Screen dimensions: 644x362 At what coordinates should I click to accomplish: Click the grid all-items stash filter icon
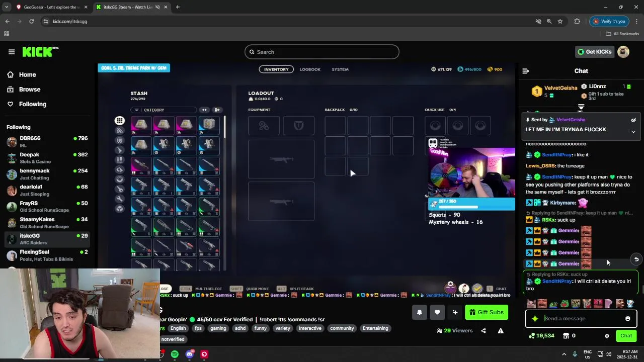pos(119,121)
